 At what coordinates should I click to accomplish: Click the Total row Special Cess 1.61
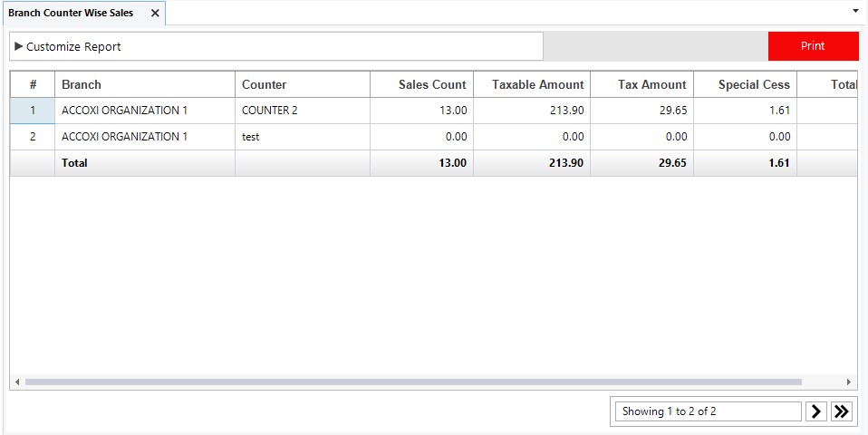tap(745, 163)
